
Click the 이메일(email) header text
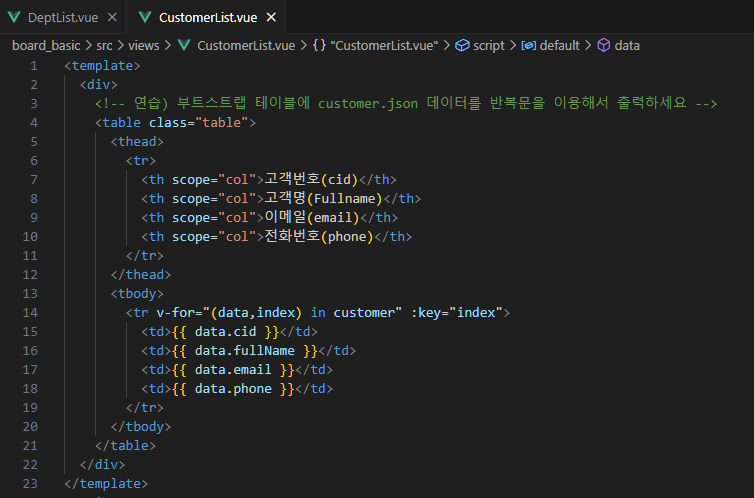[312, 218]
